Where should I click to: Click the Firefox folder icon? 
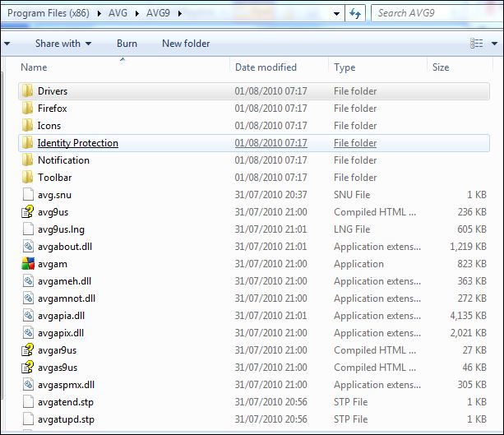[28, 109]
